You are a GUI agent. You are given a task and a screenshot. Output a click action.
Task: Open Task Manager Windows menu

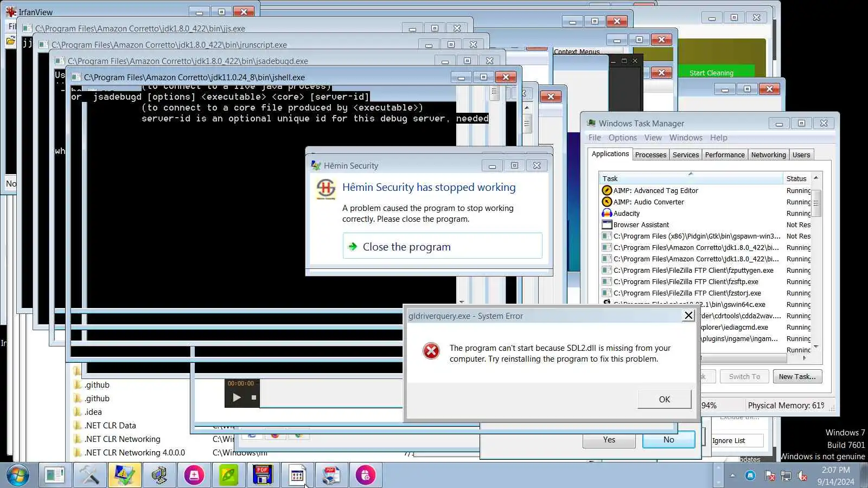point(686,138)
